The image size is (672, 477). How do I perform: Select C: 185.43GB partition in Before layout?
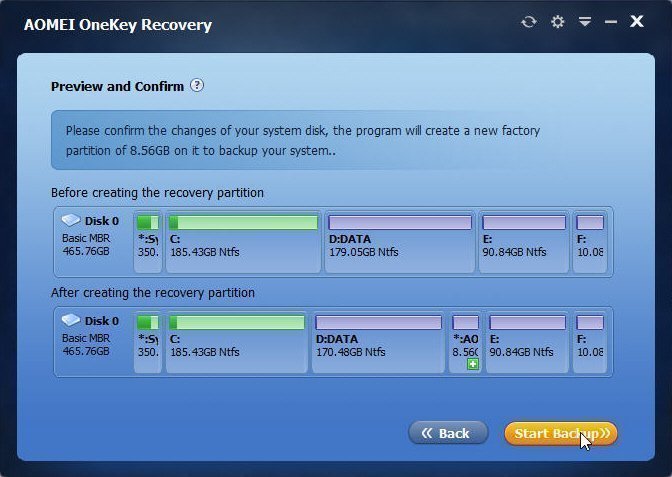click(x=243, y=242)
